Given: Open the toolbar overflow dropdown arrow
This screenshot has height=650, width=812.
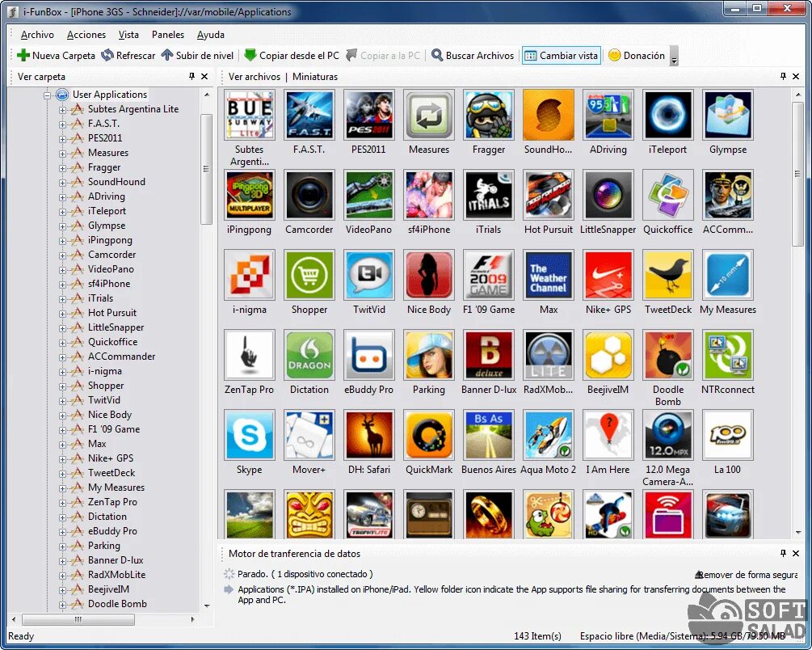Looking at the screenshot, I should tap(674, 56).
